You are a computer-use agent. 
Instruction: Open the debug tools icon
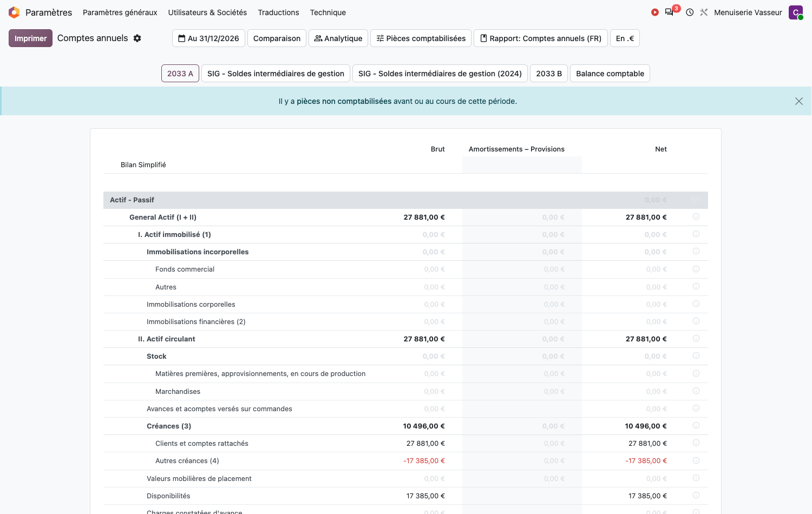(x=704, y=12)
